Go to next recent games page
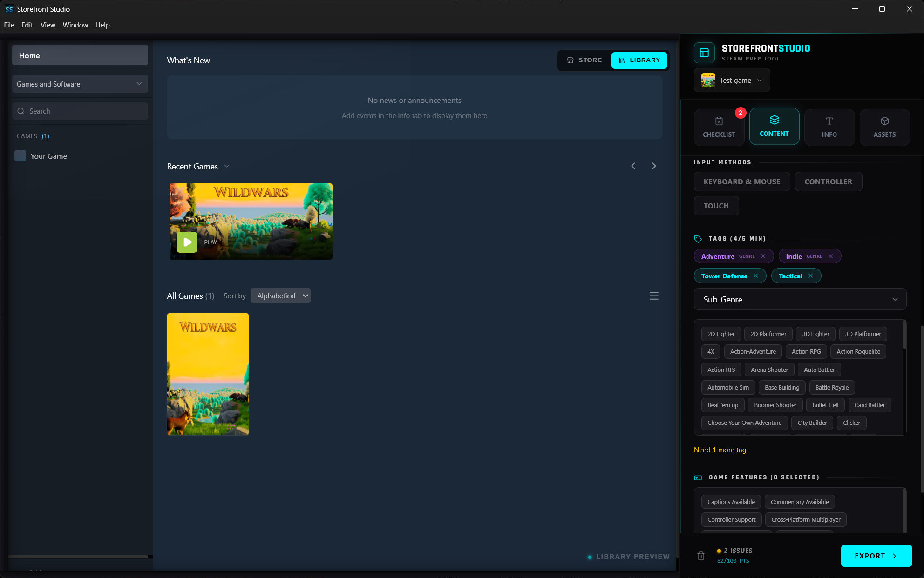The width and height of the screenshot is (924, 578). point(654,166)
